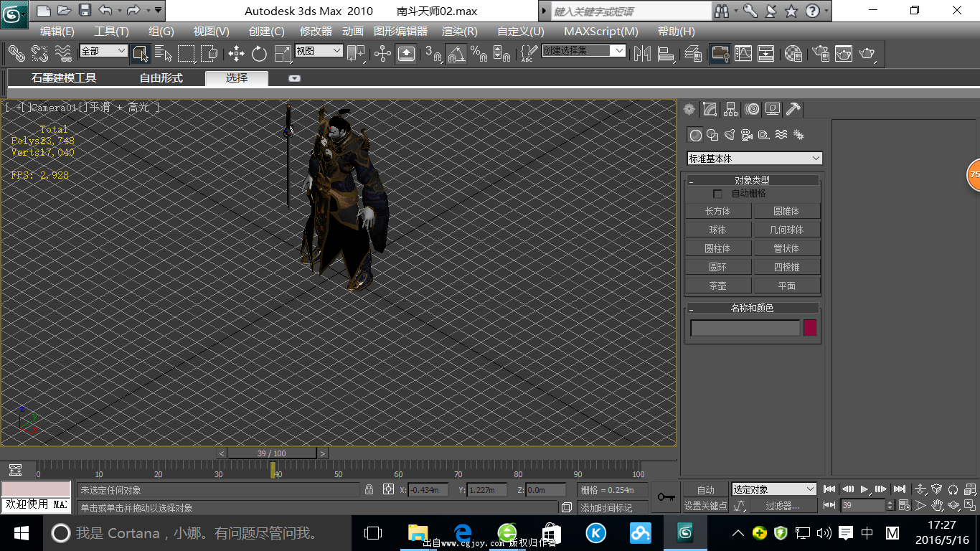Switch to the 自由形式 ribbon tab
This screenshot has width=980, height=551.
161,78
